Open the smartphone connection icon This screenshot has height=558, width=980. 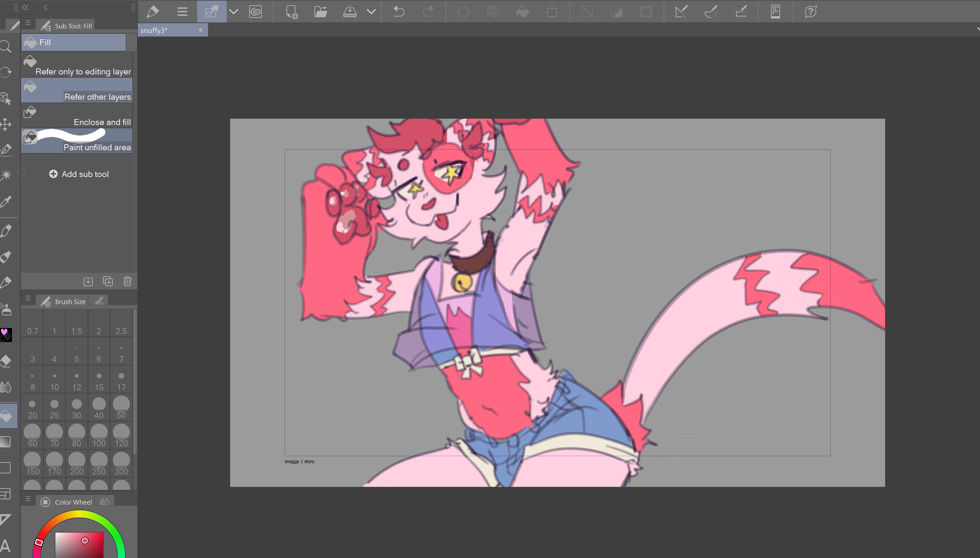pos(775,12)
